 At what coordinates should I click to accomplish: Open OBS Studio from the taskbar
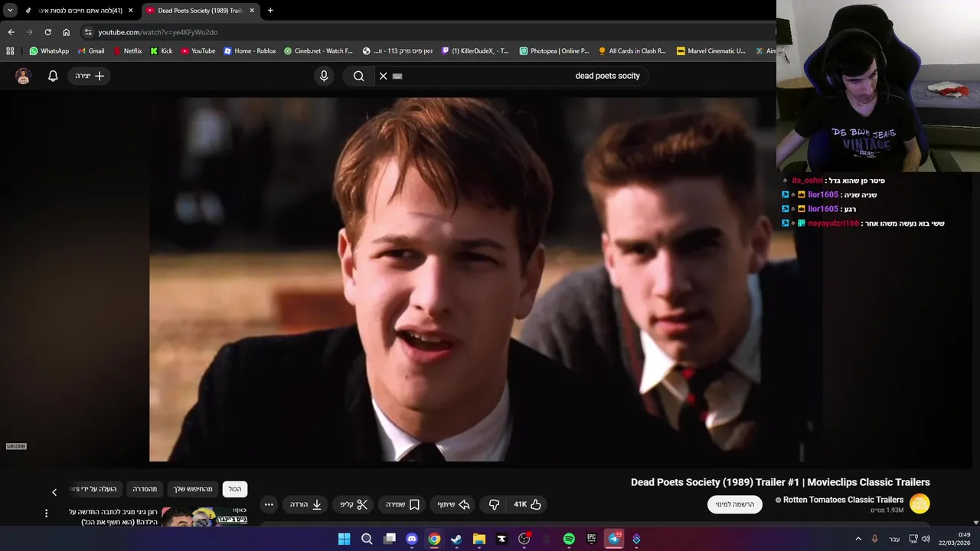coord(524,539)
